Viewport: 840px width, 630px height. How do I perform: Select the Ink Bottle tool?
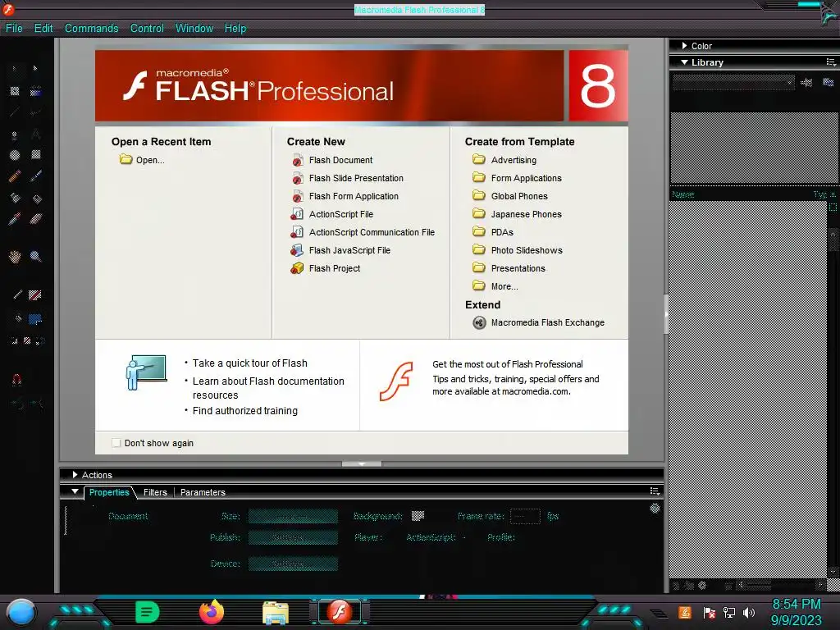pyautogui.click(x=15, y=198)
